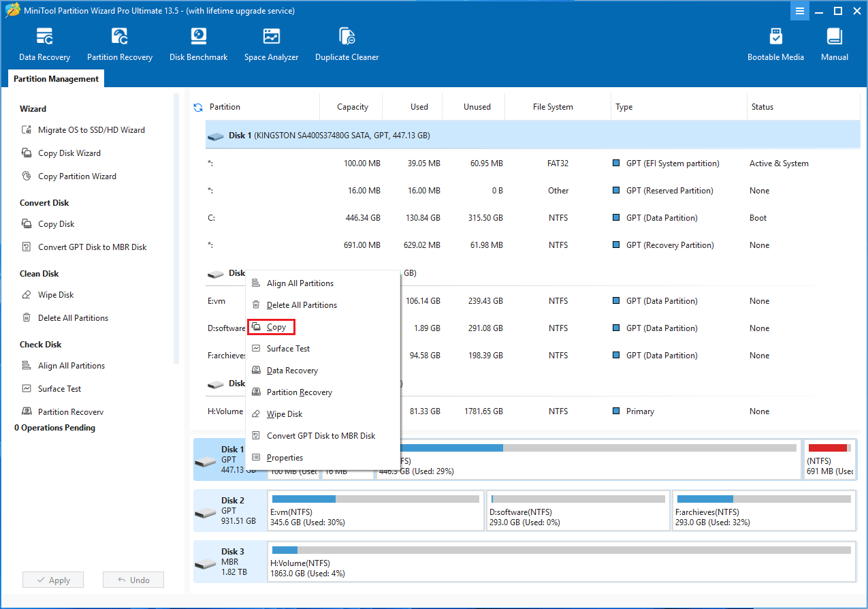Select Wipe Disk in the sidebar
The image size is (868, 609).
point(56,294)
